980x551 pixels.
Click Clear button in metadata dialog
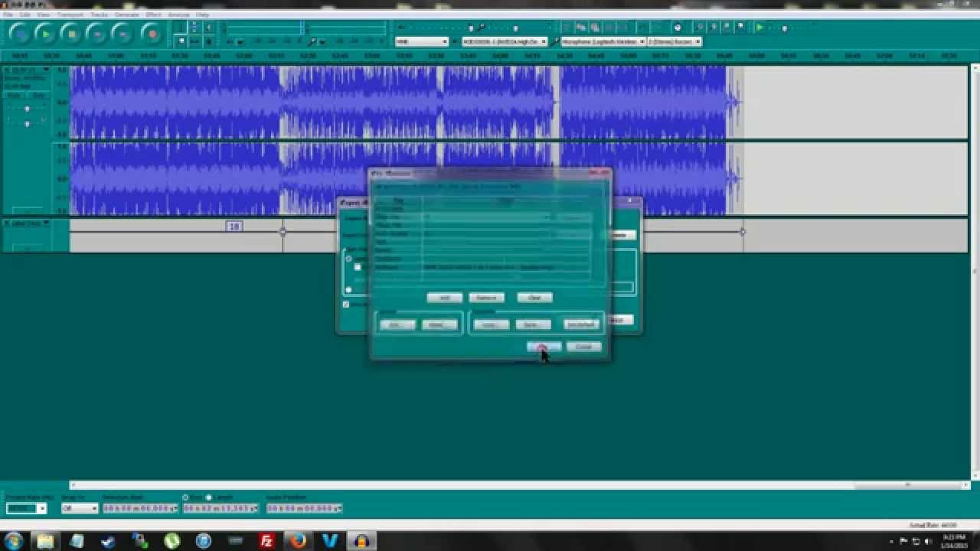pos(534,298)
